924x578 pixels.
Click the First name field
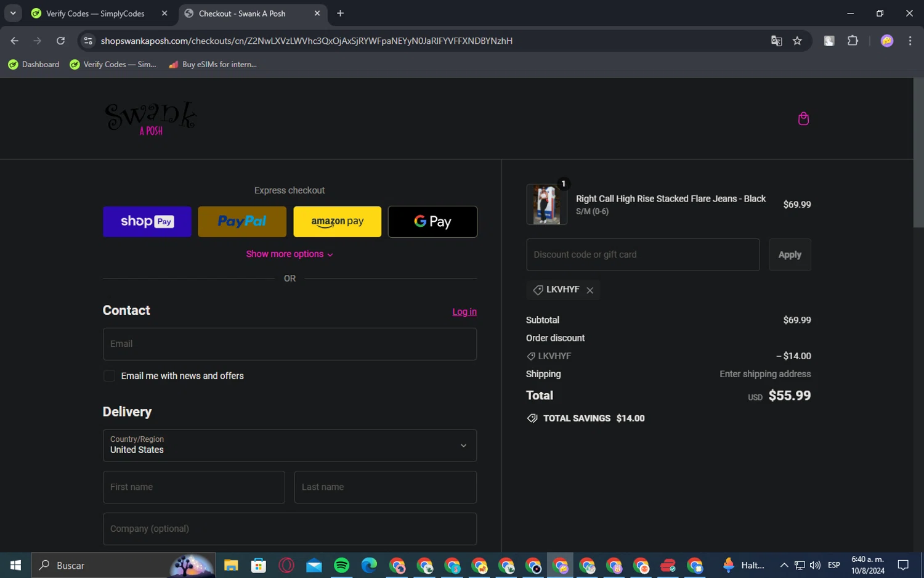pos(194,487)
